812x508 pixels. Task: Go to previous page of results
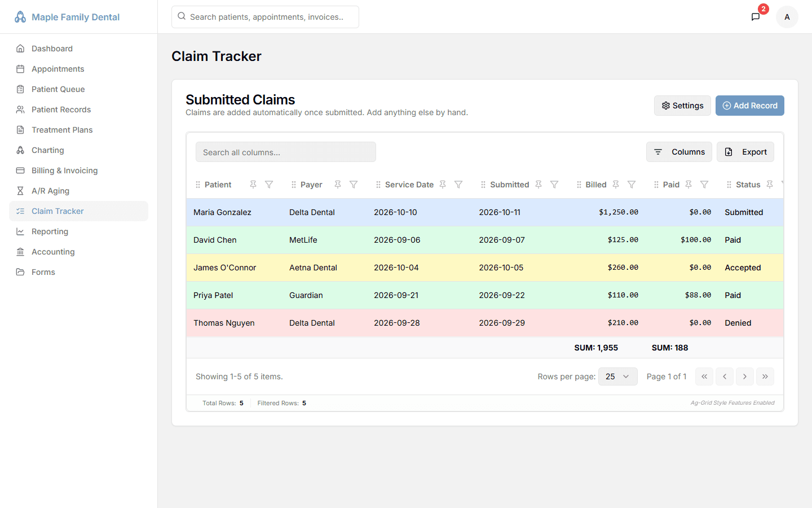point(725,376)
